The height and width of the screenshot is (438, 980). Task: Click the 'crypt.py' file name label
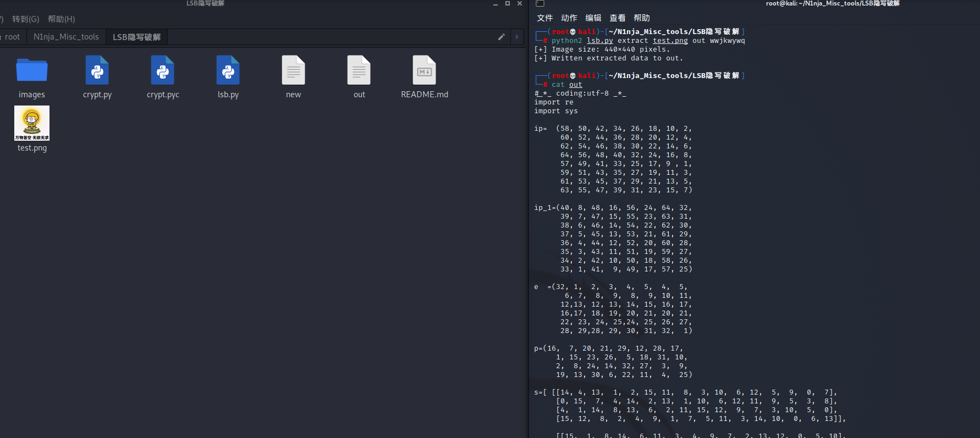tap(97, 95)
